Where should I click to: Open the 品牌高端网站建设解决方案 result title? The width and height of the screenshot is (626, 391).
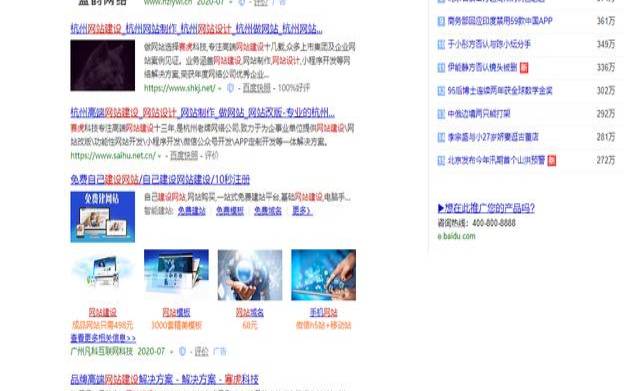coord(164,379)
